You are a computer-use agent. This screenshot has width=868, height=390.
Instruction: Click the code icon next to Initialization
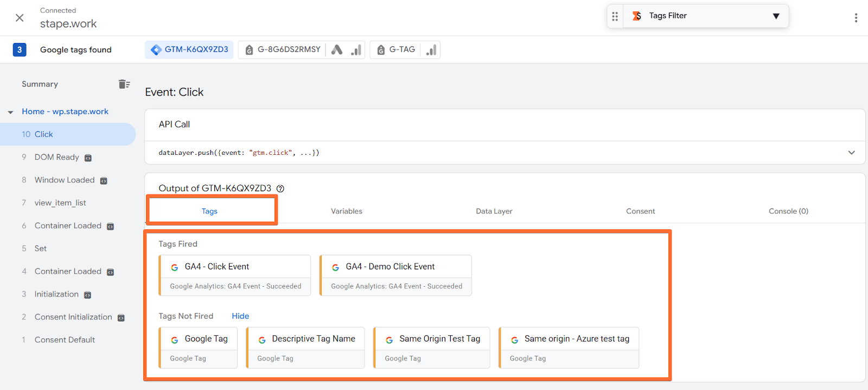pos(87,295)
